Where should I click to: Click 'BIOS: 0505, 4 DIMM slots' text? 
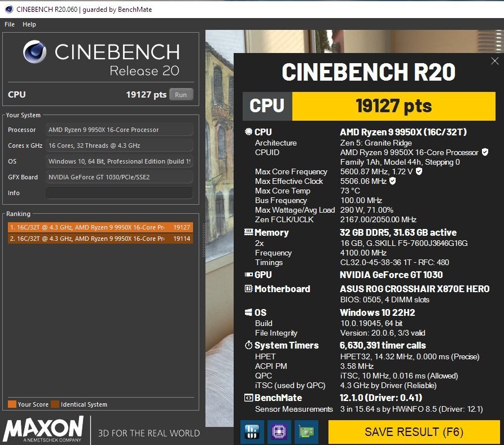click(384, 300)
